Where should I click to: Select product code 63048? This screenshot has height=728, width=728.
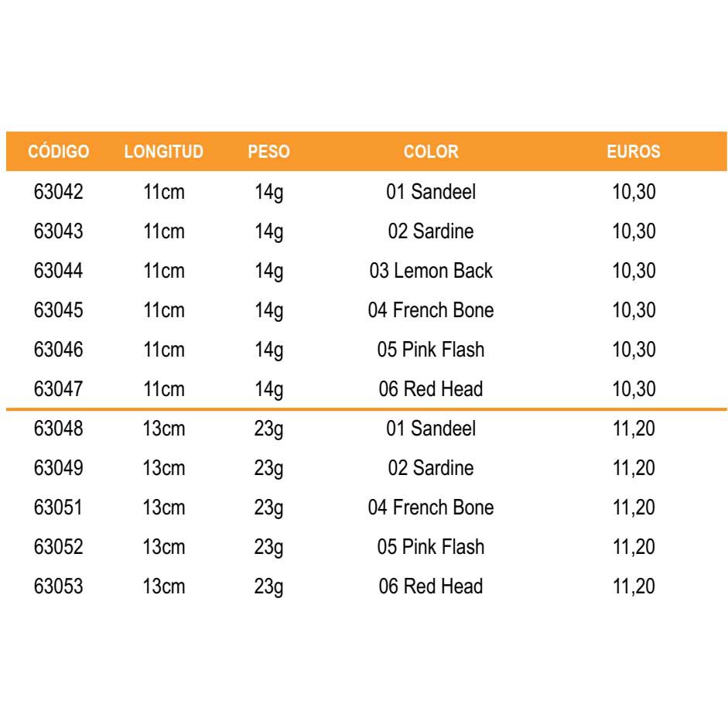pos(59,429)
